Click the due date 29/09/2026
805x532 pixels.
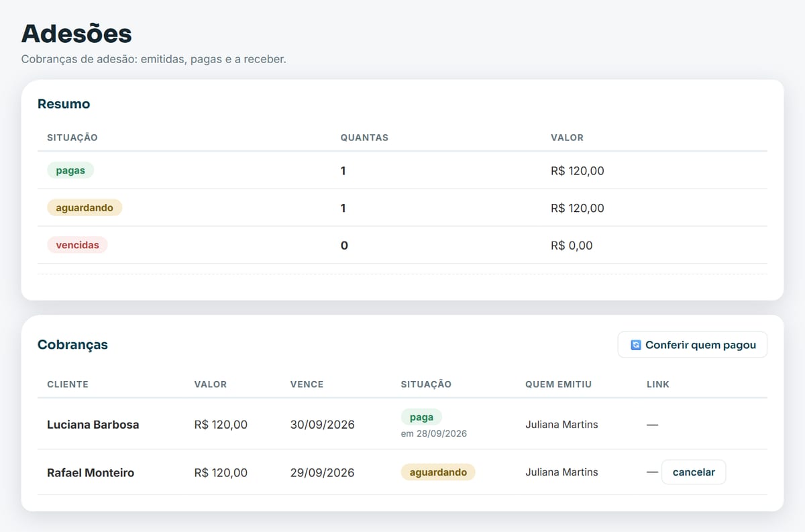coord(323,473)
